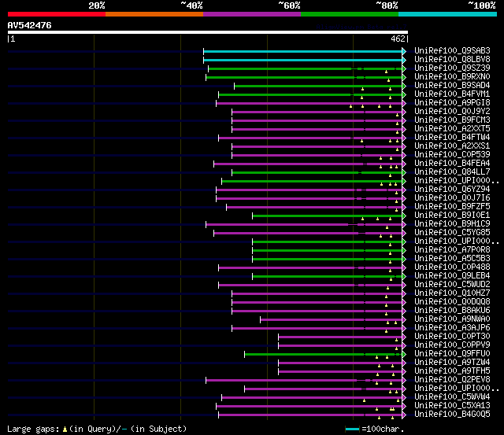504x435 pixels.
Task: Select the AV542476 query name
Action: [30, 25]
